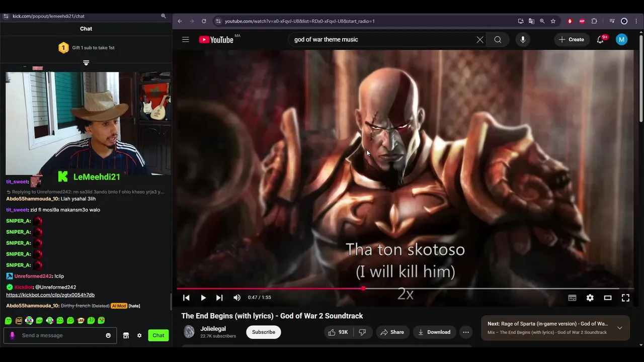
Task: Play the God of War video
Action: (x=203, y=298)
